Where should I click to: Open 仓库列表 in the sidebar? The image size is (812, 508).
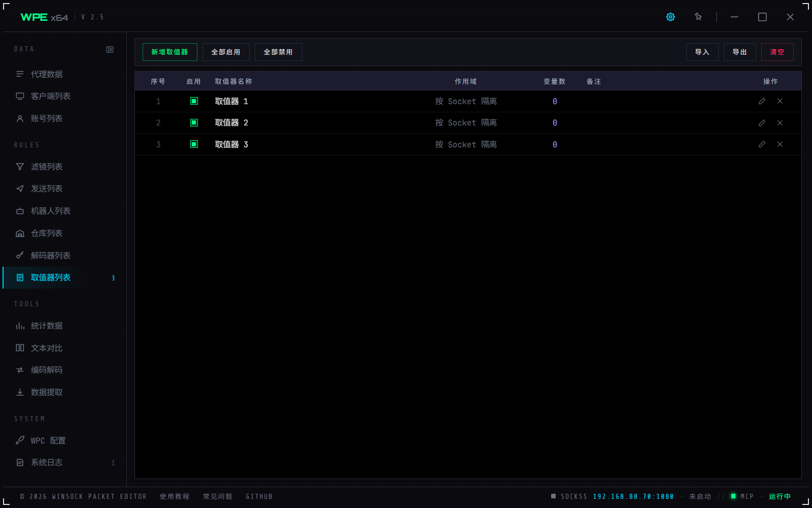click(64, 233)
